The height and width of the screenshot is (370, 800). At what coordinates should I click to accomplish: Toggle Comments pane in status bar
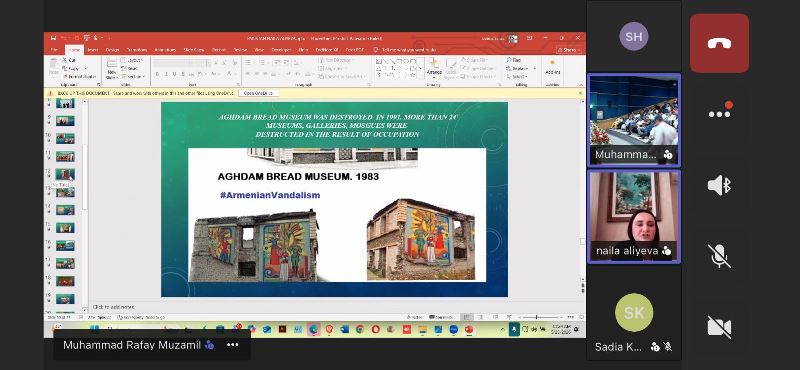pos(440,317)
